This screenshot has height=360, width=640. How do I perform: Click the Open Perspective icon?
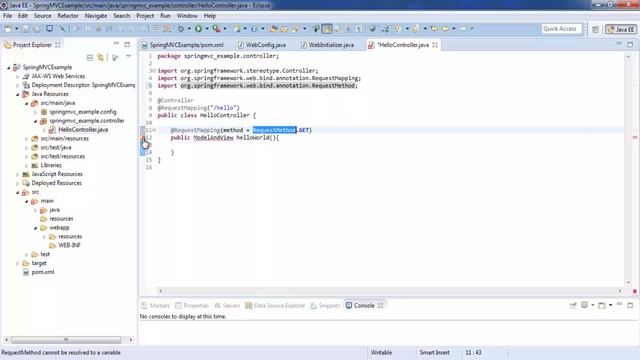tap(596, 29)
